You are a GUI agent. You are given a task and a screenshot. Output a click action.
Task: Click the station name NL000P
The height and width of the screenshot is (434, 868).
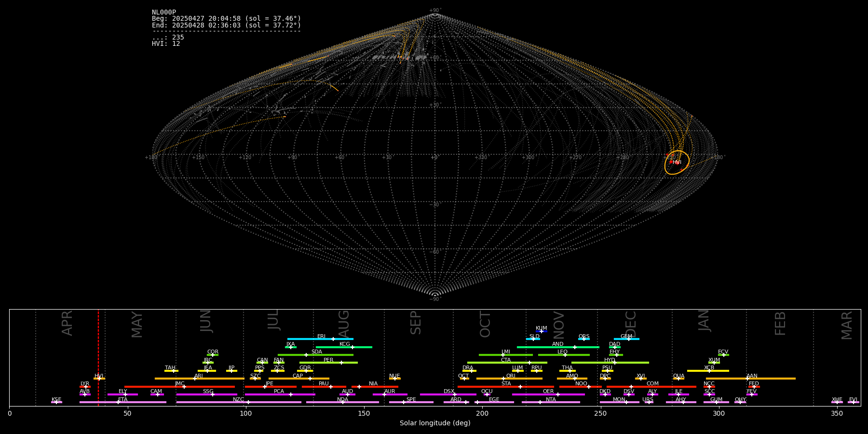[x=164, y=13]
